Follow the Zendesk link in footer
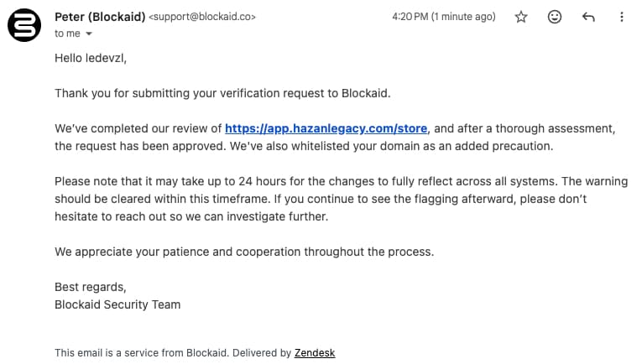 (x=315, y=353)
